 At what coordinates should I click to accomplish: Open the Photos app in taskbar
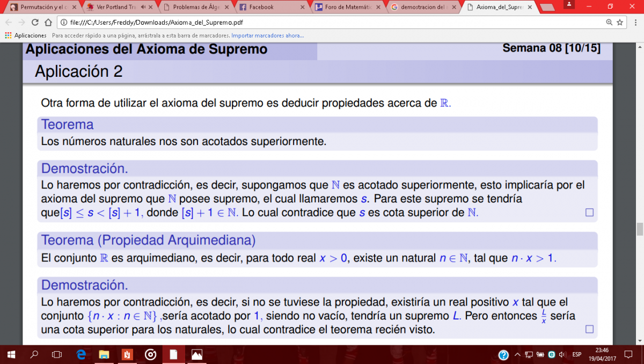click(197, 354)
